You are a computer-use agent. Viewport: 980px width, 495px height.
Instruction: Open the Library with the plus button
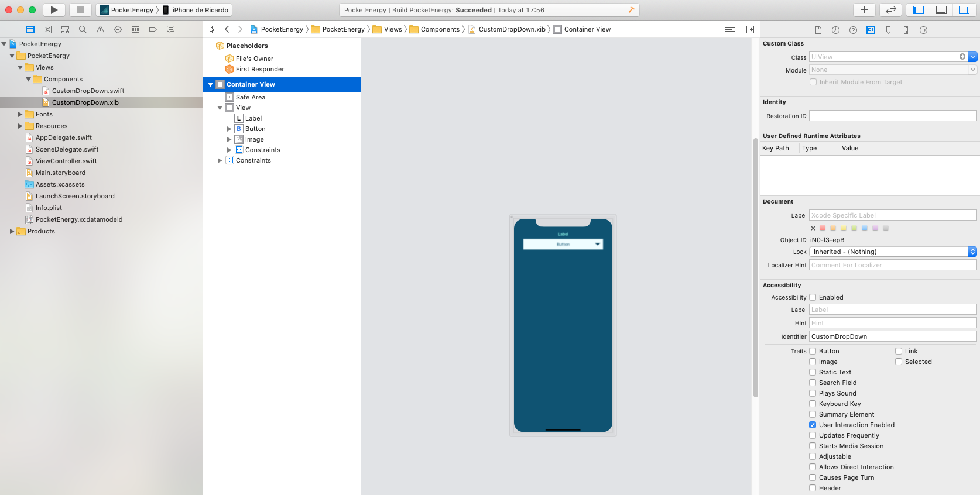click(x=864, y=10)
